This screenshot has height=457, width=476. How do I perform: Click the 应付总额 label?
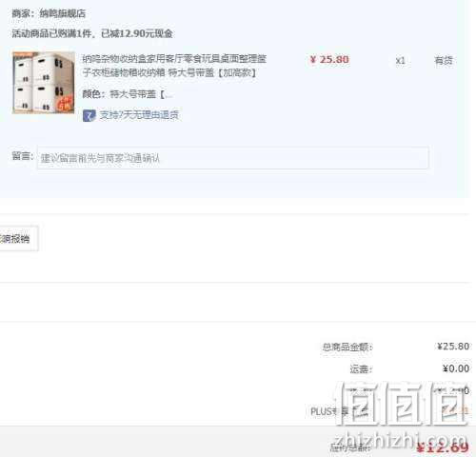coord(350,448)
